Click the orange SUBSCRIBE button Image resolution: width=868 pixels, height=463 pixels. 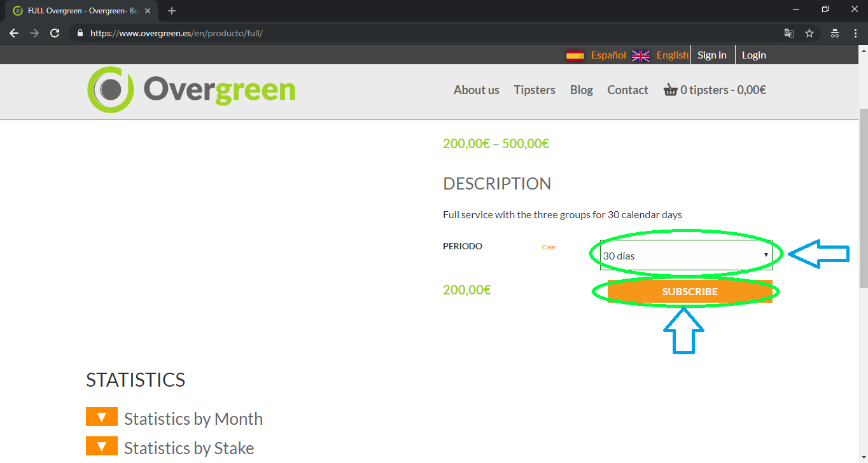[x=690, y=291]
